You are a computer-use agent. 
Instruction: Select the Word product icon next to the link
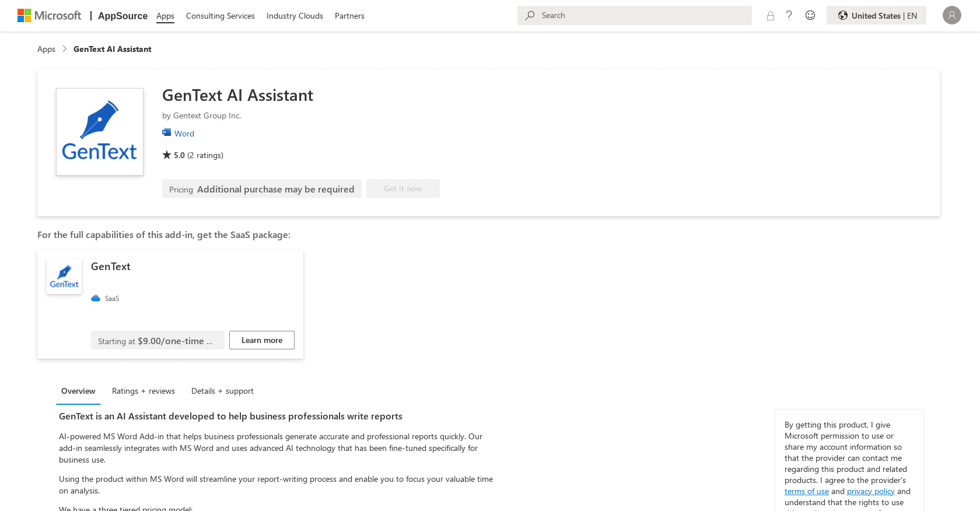[x=166, y=132]
